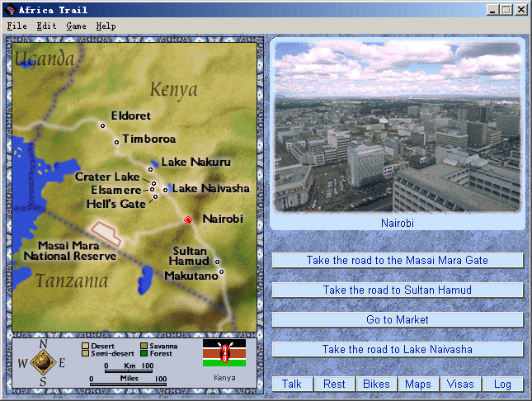Click the Kenya label under the flag

(x=224, y=378)
